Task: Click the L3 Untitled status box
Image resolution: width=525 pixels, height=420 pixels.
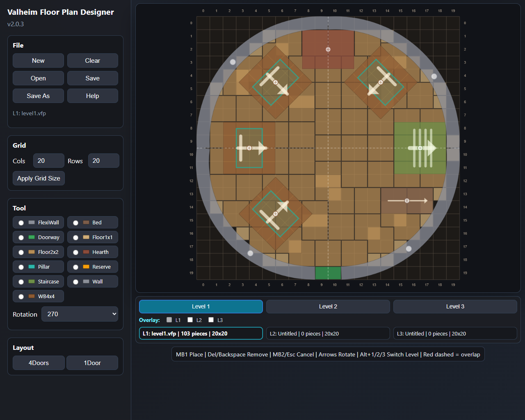Action: (455, 333)
